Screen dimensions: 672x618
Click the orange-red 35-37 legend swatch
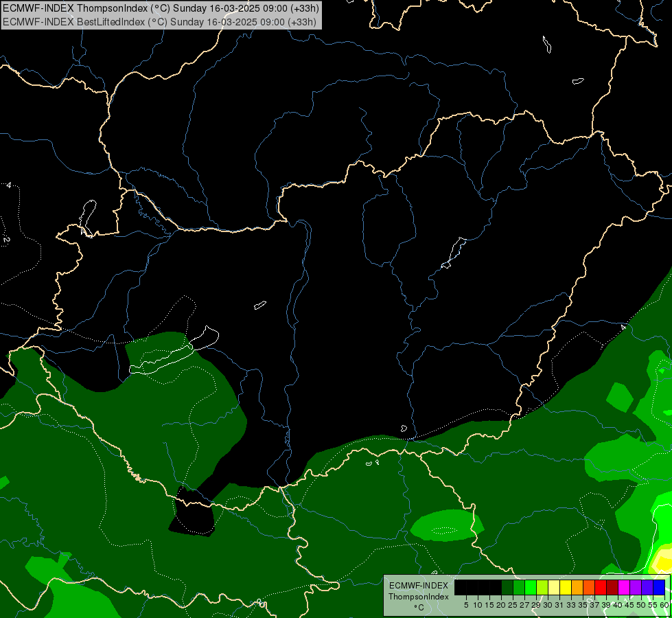point(589,587)
